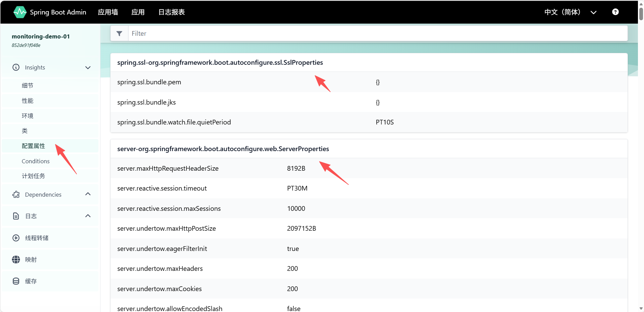Click the 日志 document icon
This screenshot has width=644, height=312.
click(x=16, y=216)
